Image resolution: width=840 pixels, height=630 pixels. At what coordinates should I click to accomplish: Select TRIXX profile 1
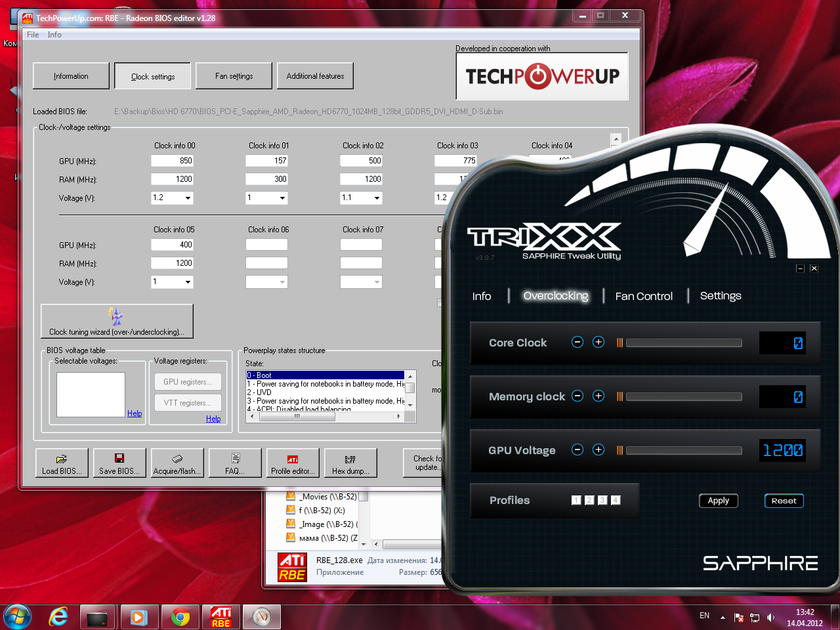tap(576, 500)
